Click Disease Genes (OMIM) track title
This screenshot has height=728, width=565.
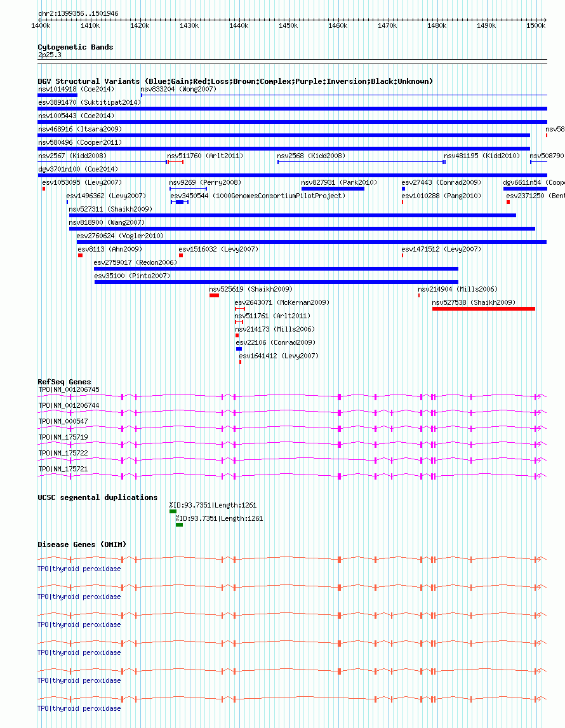point(82,544)
